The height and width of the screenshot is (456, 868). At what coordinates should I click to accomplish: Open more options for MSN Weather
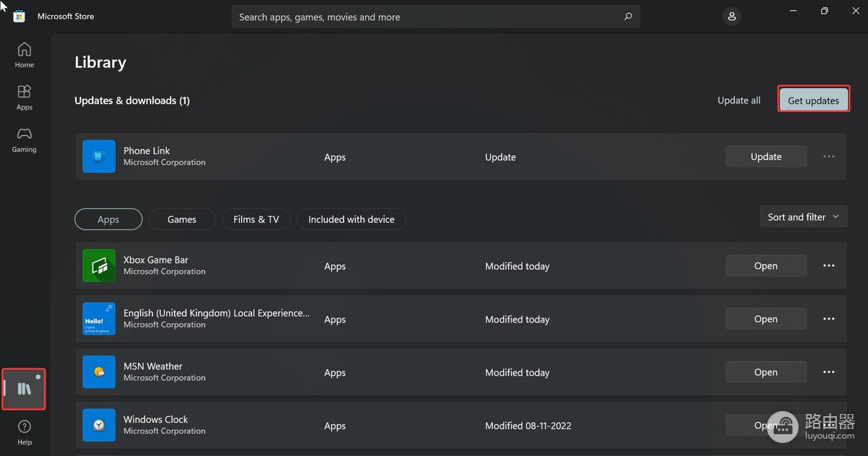[829, 372]
